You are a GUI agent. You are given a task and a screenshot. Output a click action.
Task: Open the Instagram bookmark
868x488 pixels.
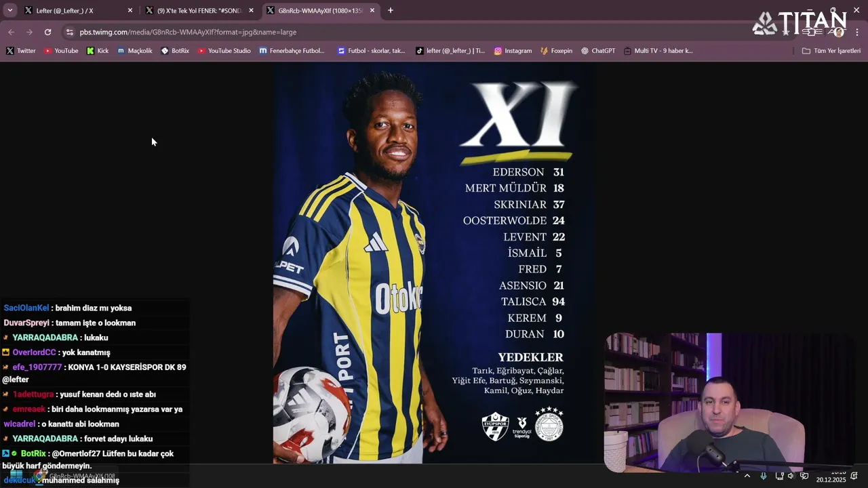[x=513, y=51]
